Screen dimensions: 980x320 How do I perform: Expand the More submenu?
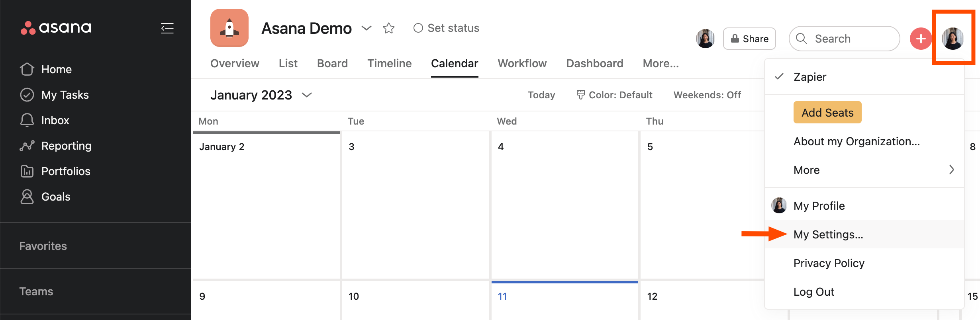864,170
